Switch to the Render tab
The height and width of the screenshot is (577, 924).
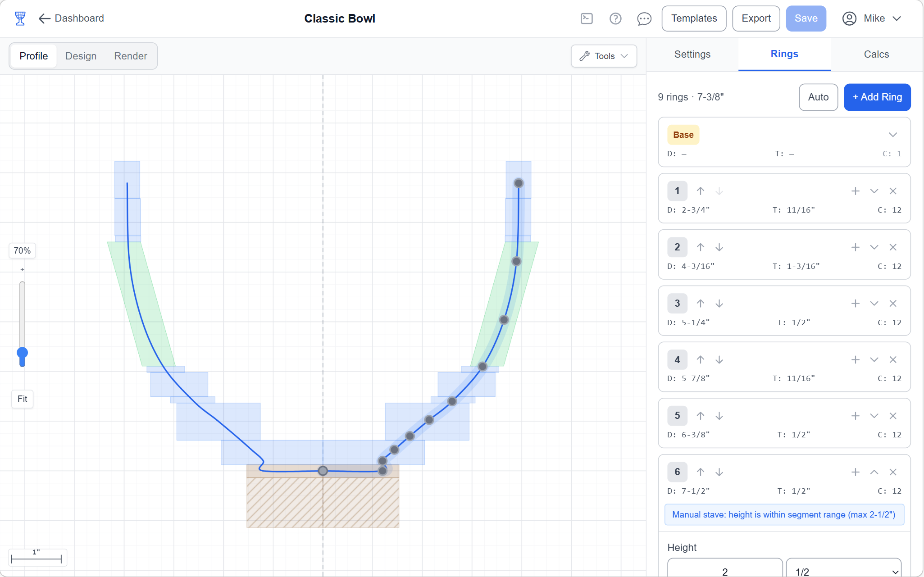click(x=130, y=56)
